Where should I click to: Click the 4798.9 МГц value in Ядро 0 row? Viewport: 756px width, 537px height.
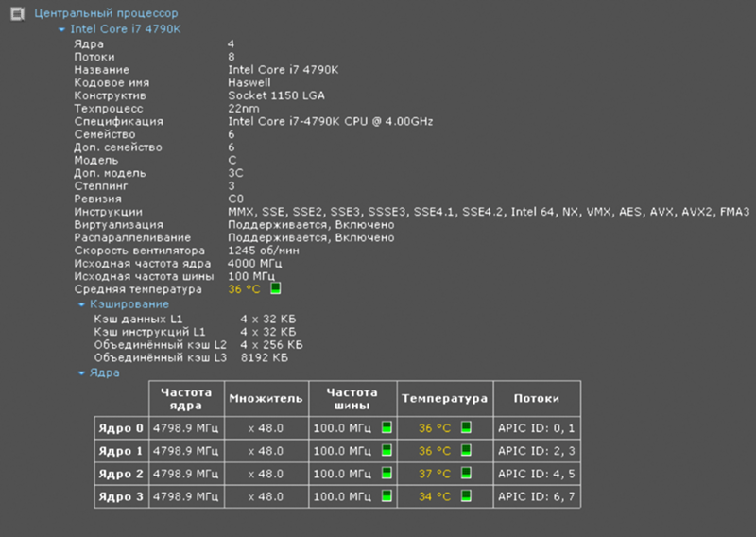coord(185,428)
